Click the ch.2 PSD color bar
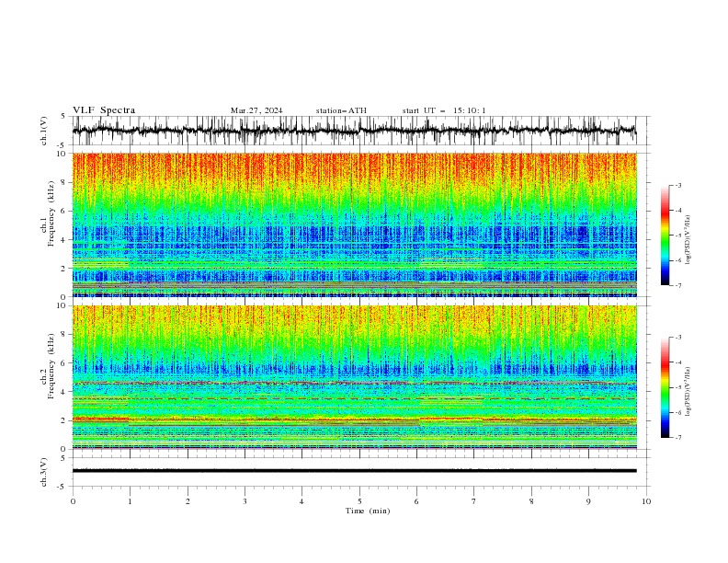The image size is (728, 563). click(665, 387)
